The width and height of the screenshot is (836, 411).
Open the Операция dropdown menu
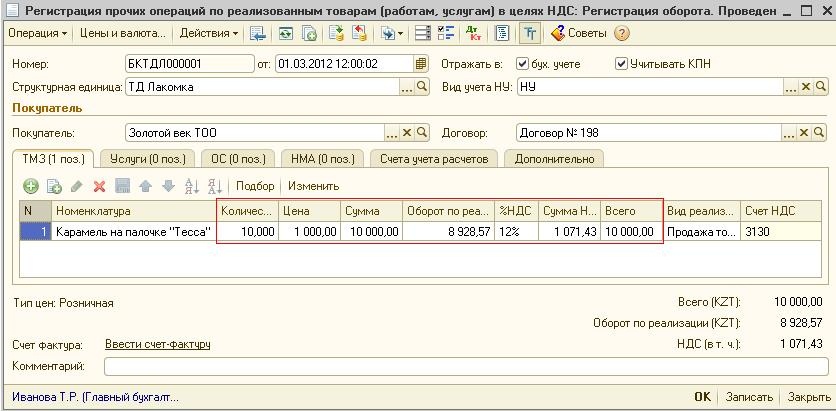37,33
